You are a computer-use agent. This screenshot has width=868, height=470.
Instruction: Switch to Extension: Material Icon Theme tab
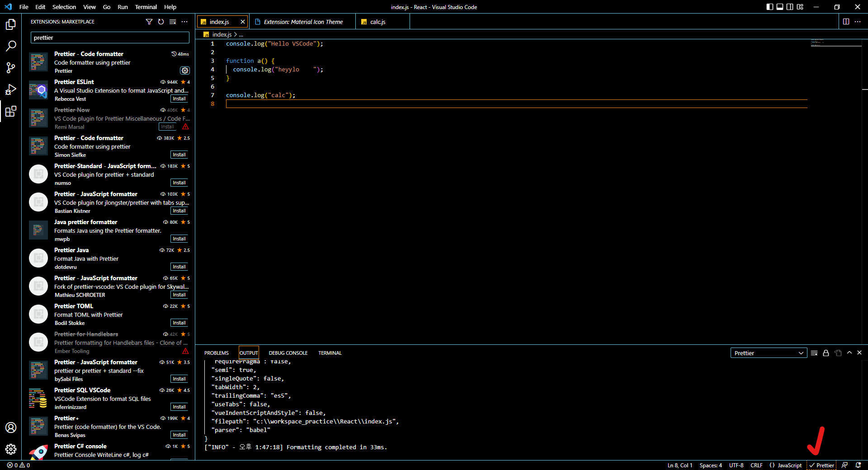(302, 22)
